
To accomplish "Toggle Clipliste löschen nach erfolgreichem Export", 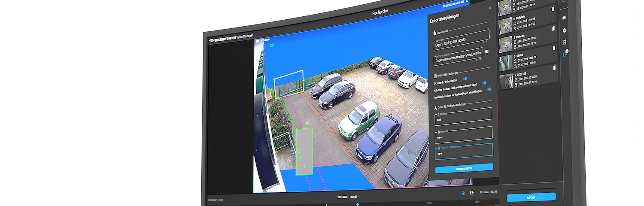I will (483, 83).
